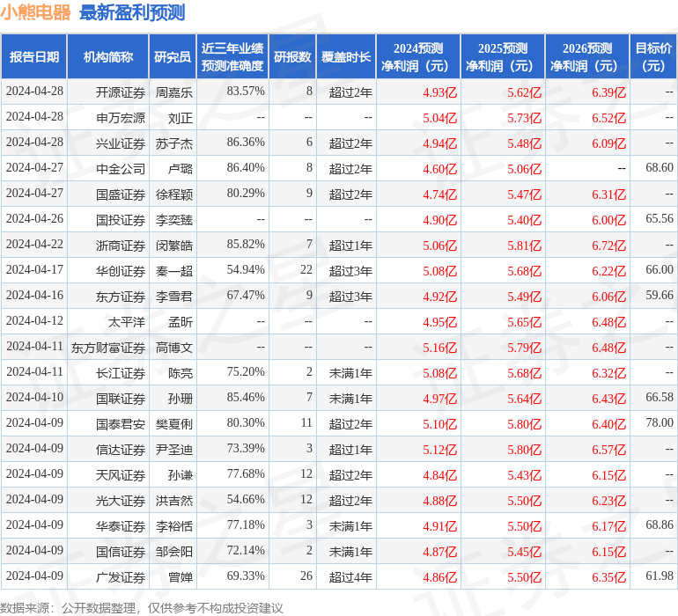
Task: Click the 覆盖时长 column header
Action: (346, 57)
